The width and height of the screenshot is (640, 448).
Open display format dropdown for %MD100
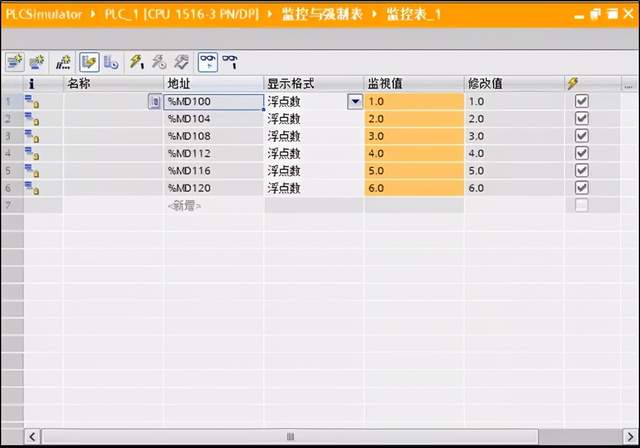pyautogui.click(x=354, y=101)
